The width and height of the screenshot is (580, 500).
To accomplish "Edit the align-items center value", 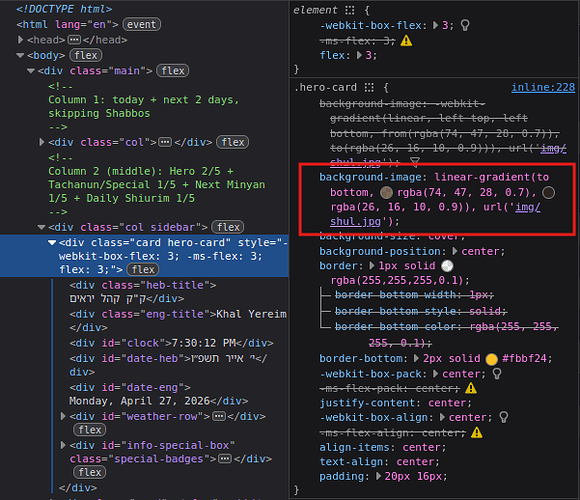I will [422, 447].
